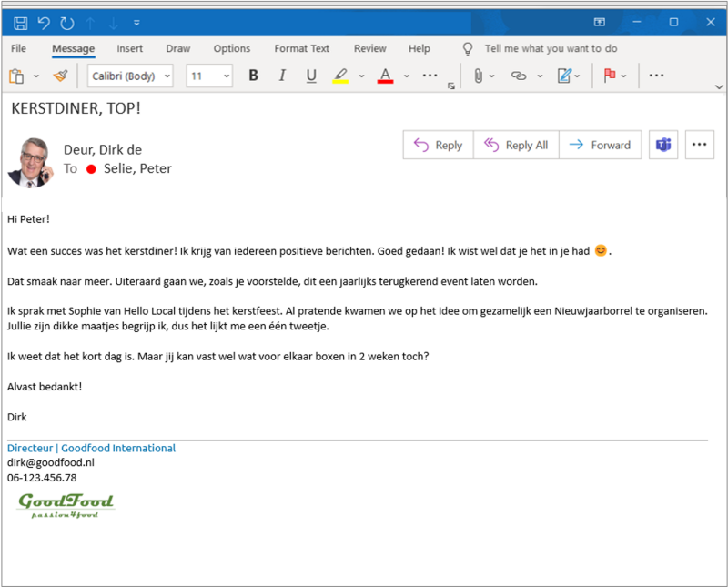
Task: Redo the last action
Action: click(x=67, y=23)
